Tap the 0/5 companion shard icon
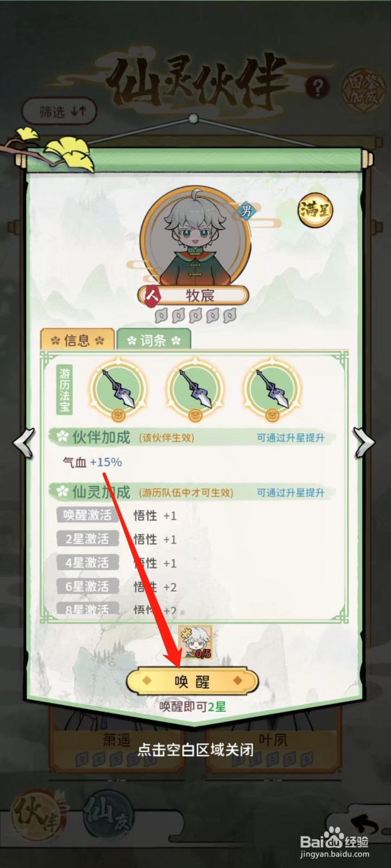391x868 pixels. tap(195, 642)
